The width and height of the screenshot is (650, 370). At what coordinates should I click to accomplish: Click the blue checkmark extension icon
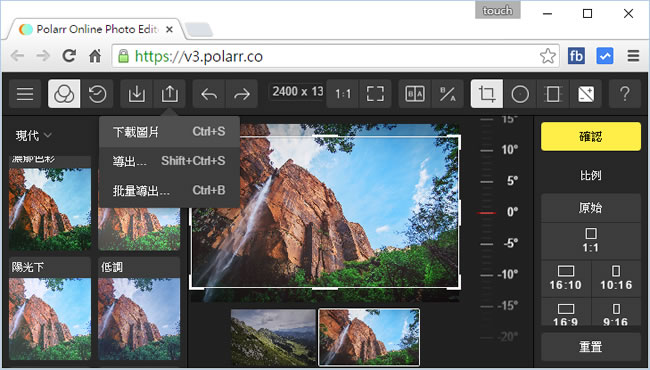605,56
